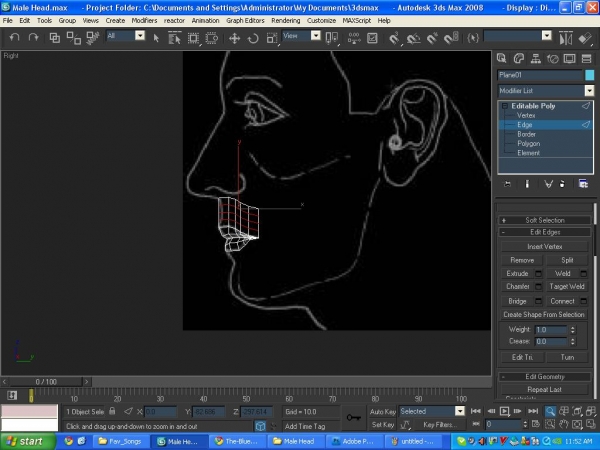Screen dimensions: 600x450
Task: Open the Chamfer settings box
Action: 538,286
